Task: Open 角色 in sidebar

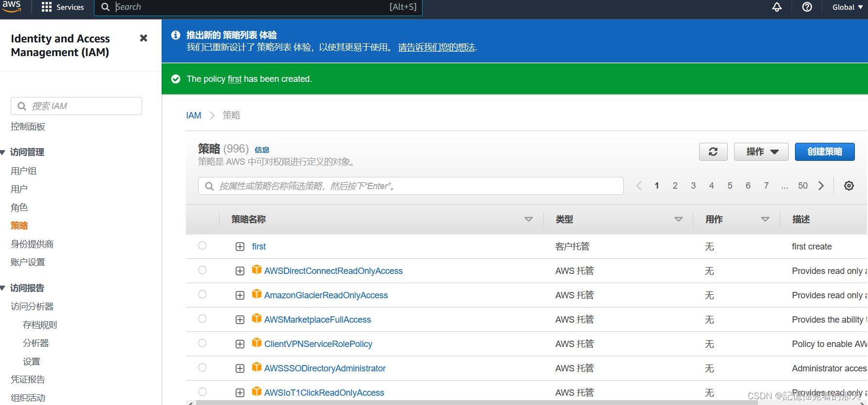Action: pos(19,208)
